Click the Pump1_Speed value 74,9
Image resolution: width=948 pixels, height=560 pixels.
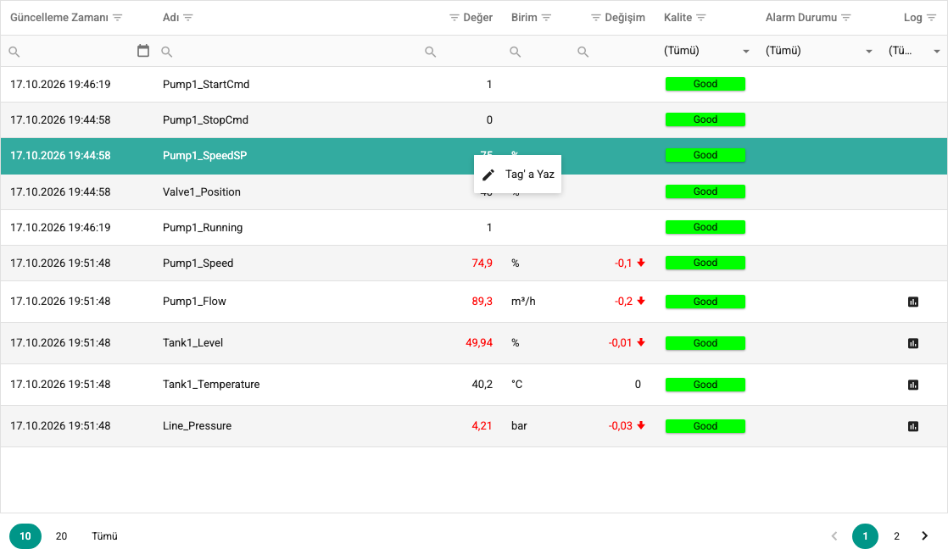[482, 263]
